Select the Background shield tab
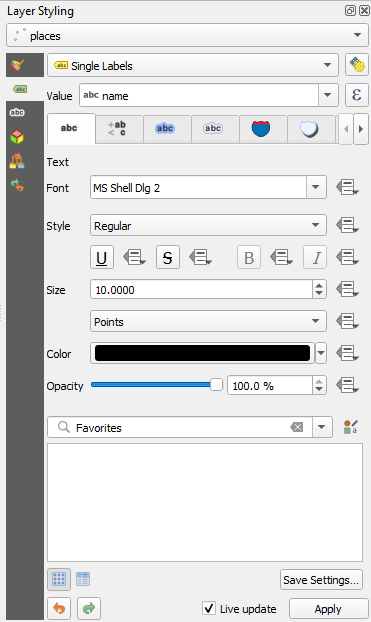 click(263, 129)
